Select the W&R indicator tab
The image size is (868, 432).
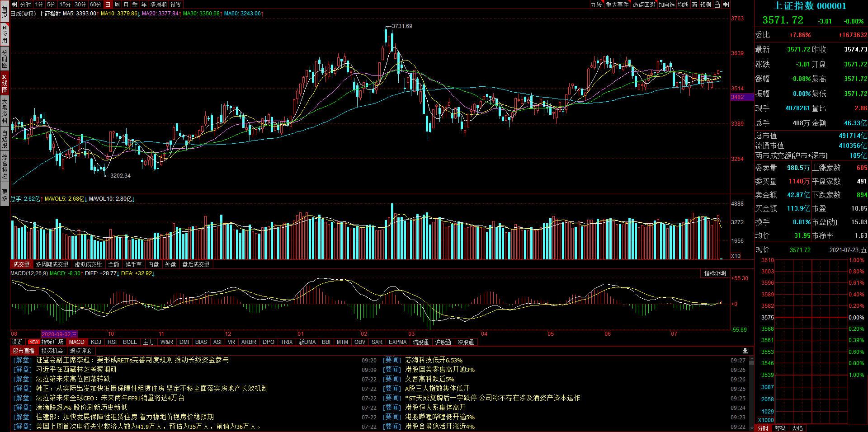point(166,342)
